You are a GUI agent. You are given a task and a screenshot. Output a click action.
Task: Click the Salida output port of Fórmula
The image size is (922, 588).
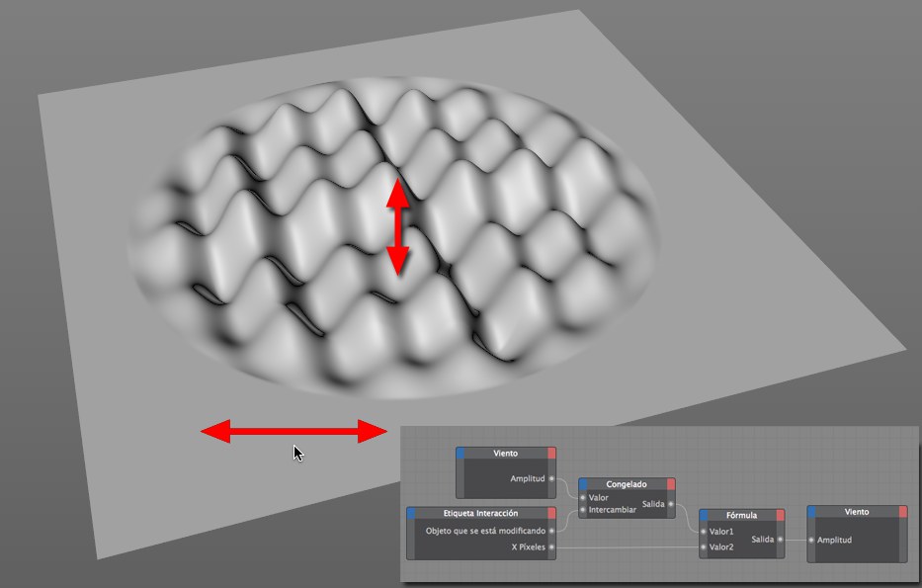coord(780,540)
